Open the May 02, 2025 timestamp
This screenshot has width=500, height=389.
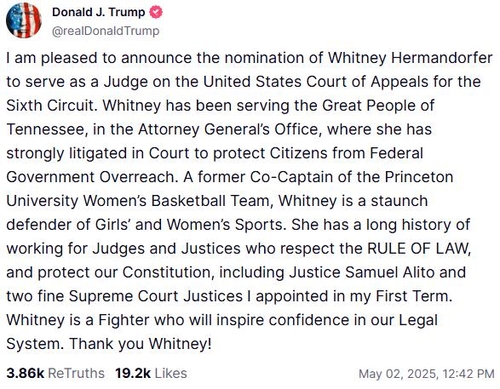point(426,374)
